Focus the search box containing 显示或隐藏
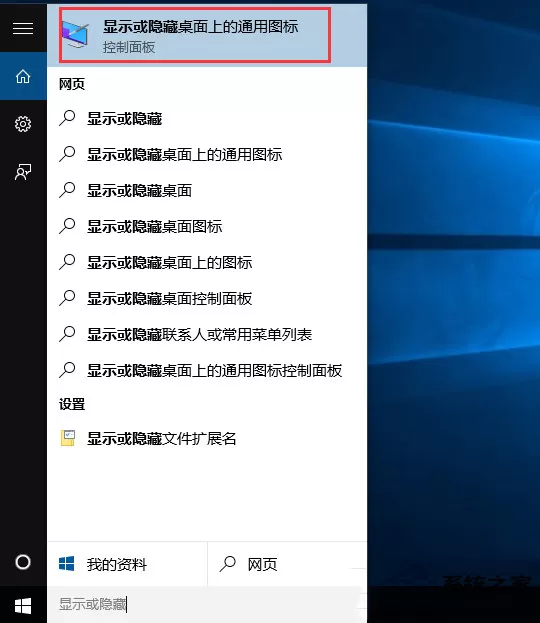Viewport: 540px width, 623px height. pos(207,605)
